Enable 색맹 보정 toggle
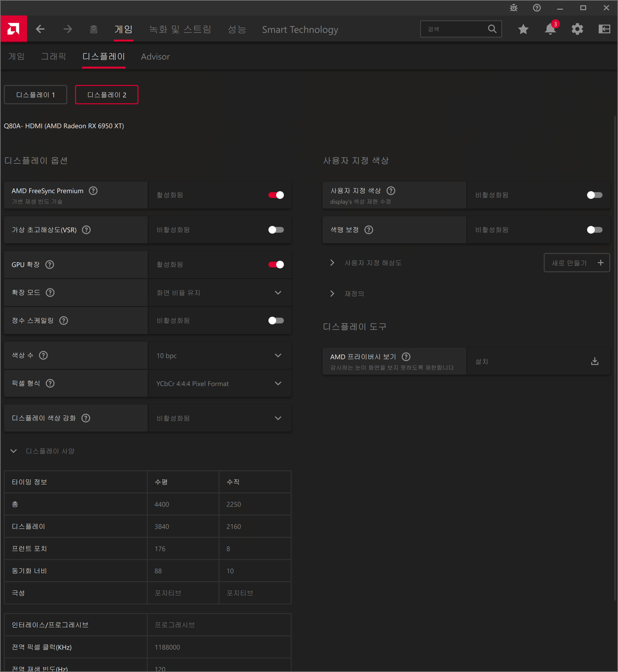The image size is (618, 672). click(x=594, y=230)
